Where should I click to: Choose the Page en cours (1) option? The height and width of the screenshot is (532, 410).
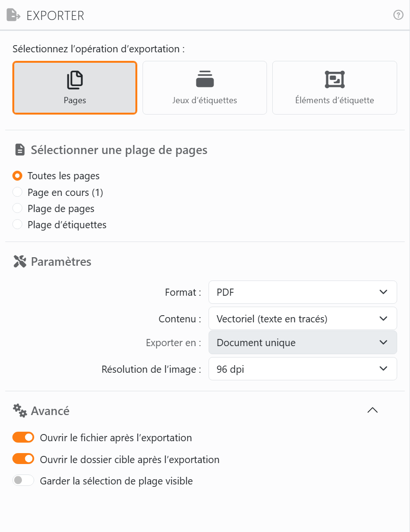(x=17, y=192)
